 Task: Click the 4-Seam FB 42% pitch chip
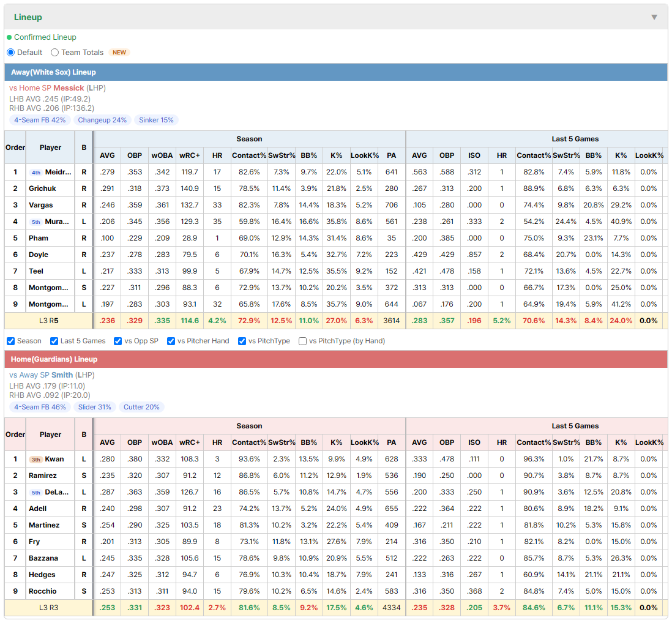[40, 120]
